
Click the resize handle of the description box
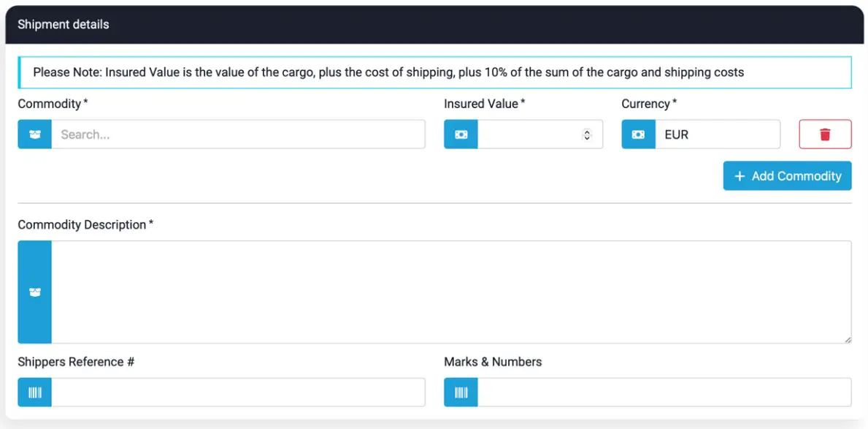tap(849, 338)
